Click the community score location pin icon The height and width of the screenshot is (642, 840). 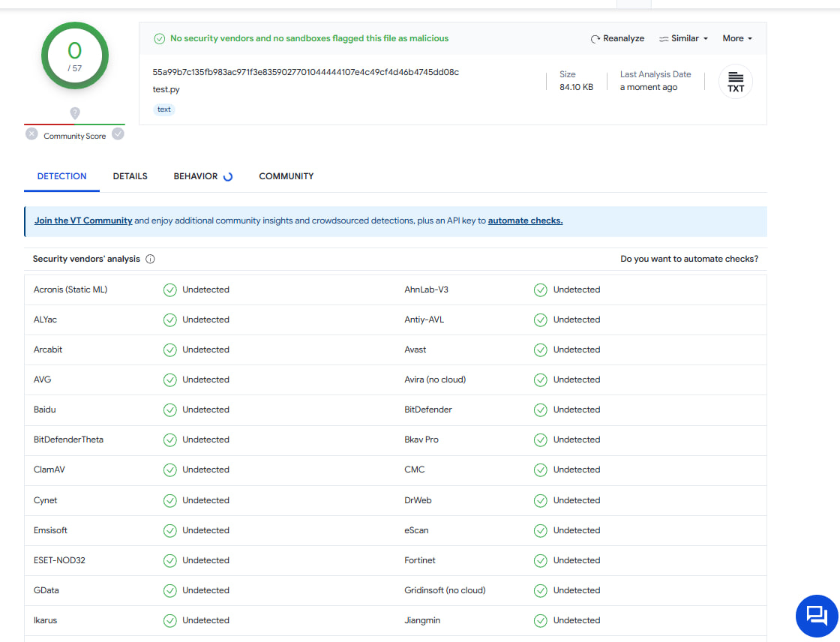pos(75,113)
